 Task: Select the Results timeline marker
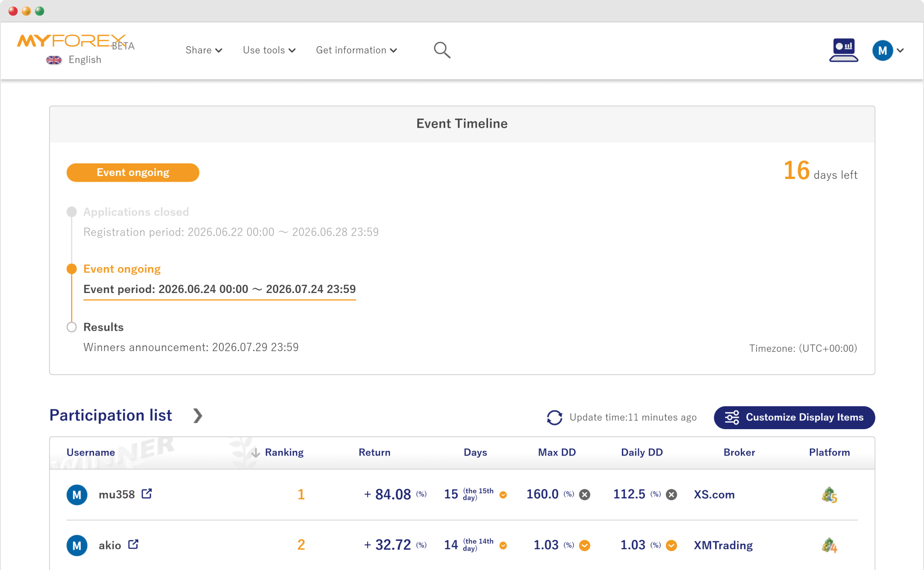(72, 327)
